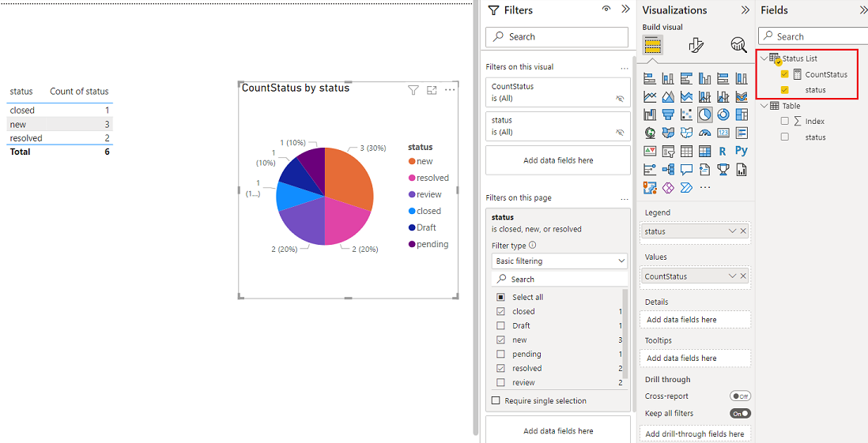
Task: Check the review filter value
Action: 500,383
